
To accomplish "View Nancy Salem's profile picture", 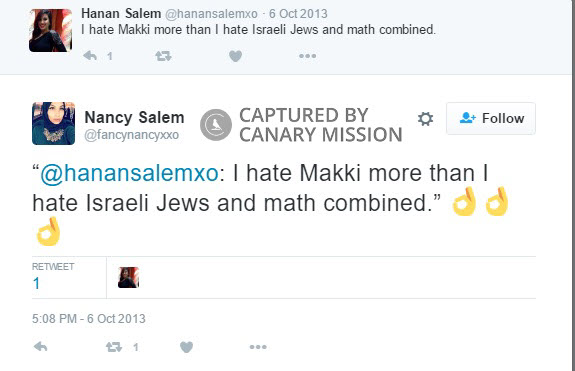I will (54, 123).
